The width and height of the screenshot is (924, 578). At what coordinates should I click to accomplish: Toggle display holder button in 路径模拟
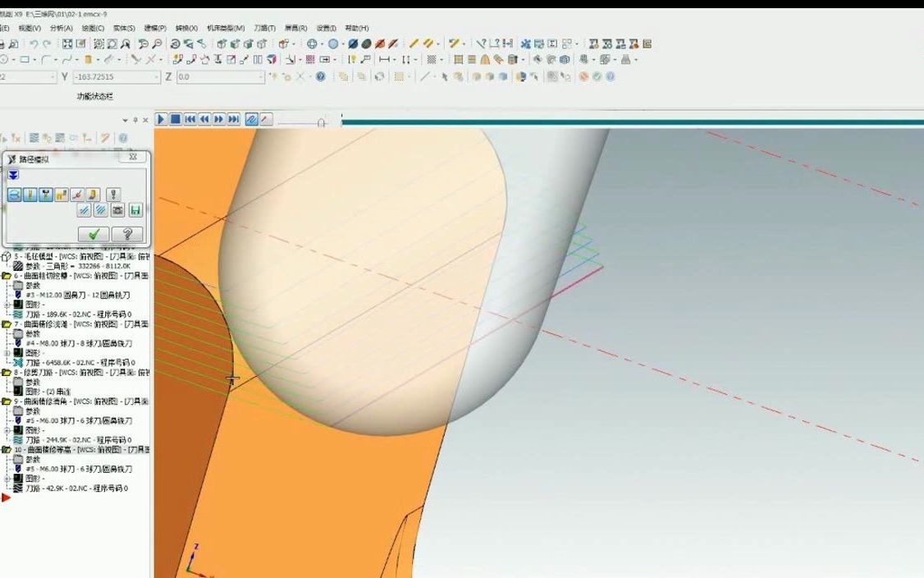point(45,194)
